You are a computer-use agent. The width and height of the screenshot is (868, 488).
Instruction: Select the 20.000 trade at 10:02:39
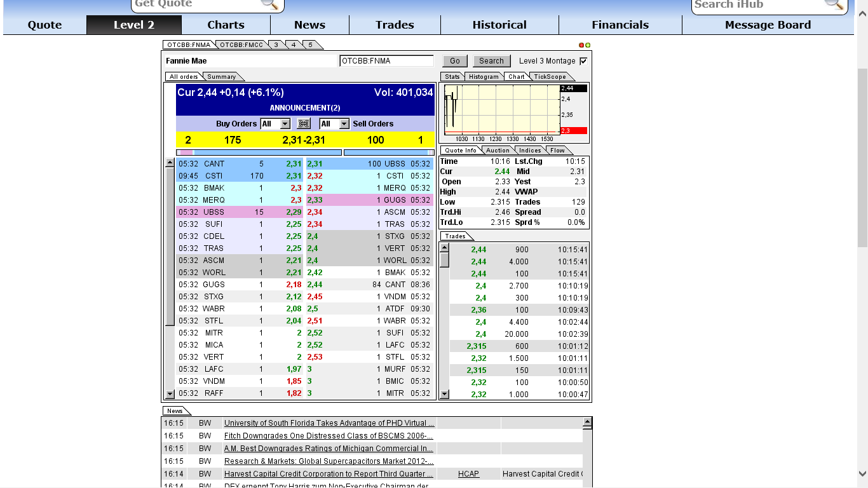click(x=519, y=334)
